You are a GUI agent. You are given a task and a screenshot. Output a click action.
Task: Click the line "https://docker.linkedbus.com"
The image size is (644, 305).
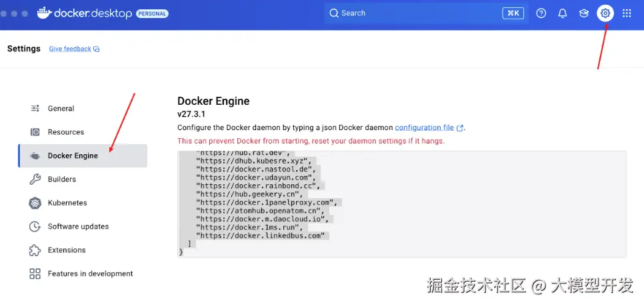point(261,236)
